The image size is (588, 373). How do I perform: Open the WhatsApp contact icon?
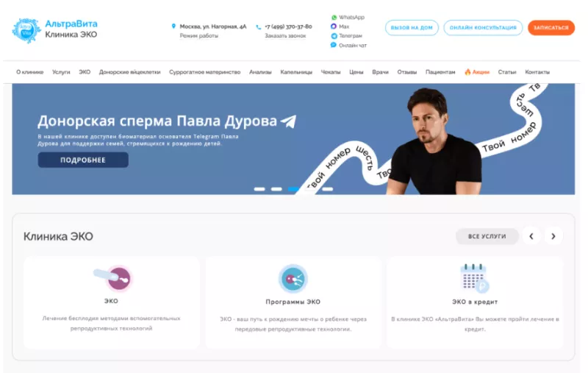[334, 17]
